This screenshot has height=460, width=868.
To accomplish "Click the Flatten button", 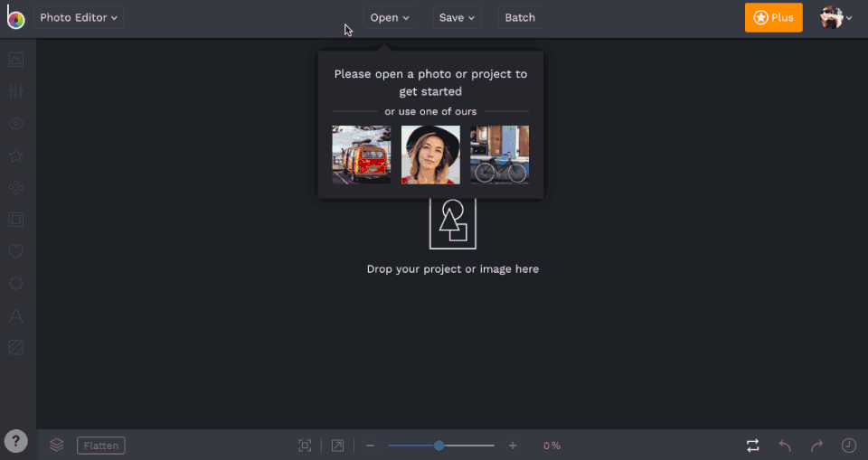I will tap(100, 446).
